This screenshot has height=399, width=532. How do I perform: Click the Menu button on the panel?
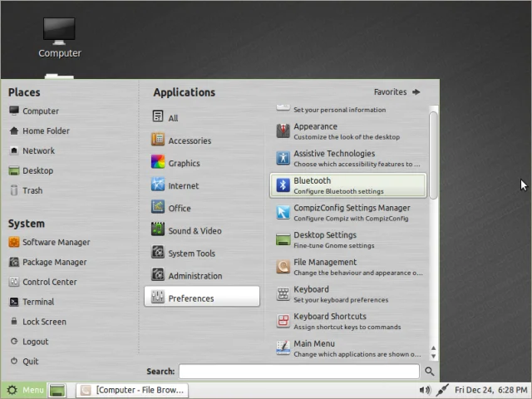pos(24,390)
